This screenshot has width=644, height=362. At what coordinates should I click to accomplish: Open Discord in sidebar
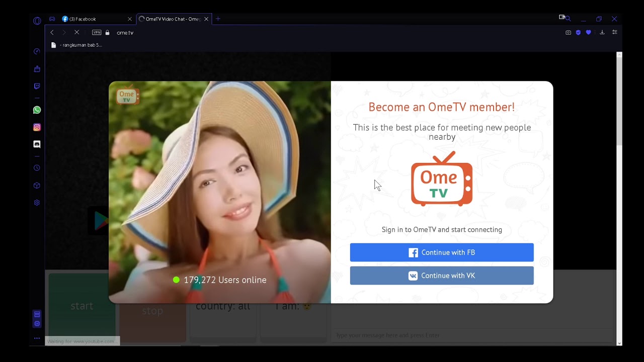(x=37, y=144)
